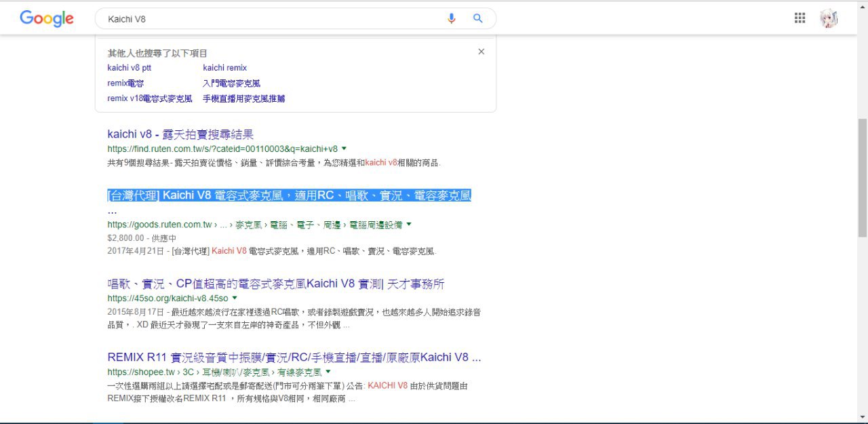The width and height of the screenshot is (868, 424).
Task: Open REMIX R11 實況級音質 result
Action: (x=294, y=358)
